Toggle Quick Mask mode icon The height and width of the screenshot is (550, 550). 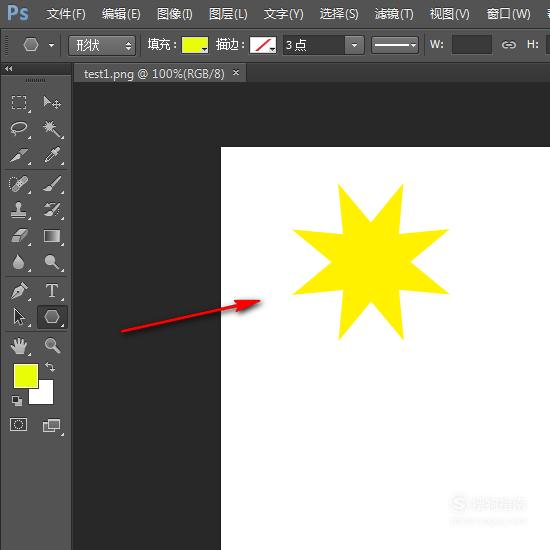[19, 424]
